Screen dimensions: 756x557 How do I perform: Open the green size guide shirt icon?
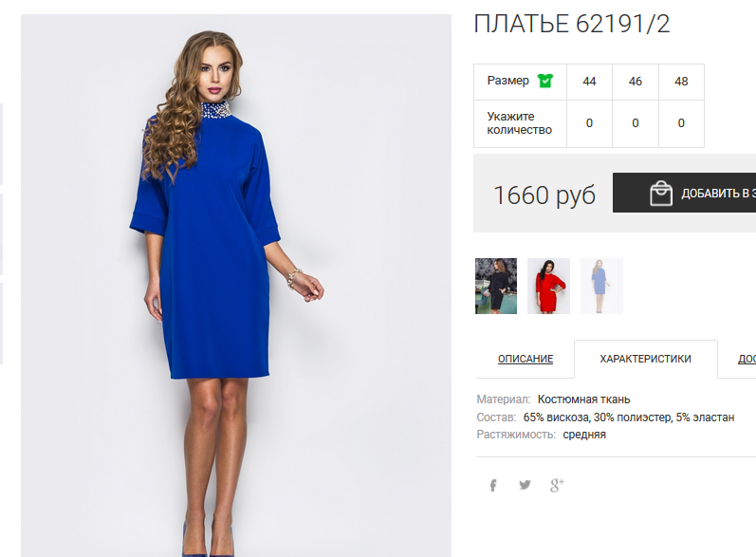pyautogui.click(x=545, y=81)
